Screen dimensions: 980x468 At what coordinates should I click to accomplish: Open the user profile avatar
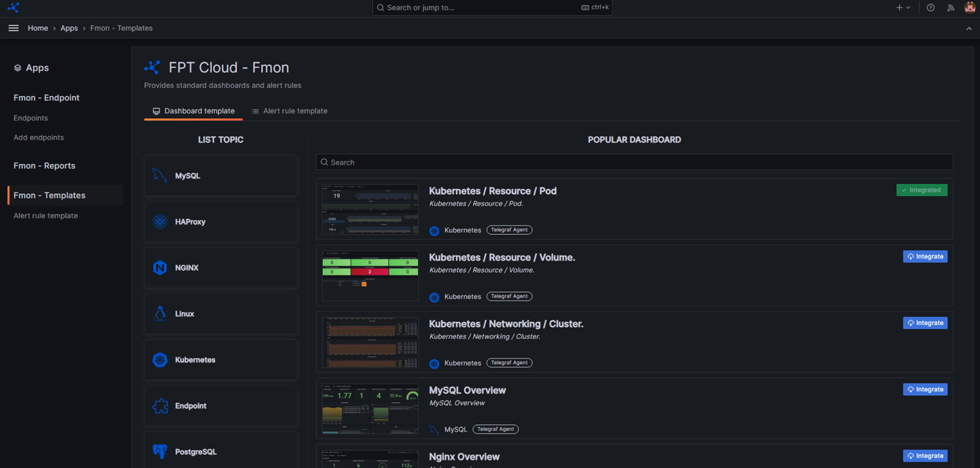[969, 7]
